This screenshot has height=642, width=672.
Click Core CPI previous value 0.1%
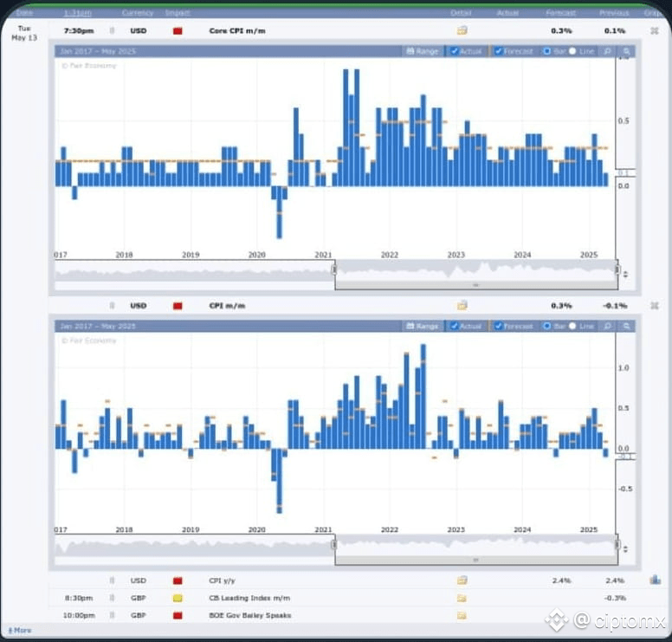coord(615,31)
